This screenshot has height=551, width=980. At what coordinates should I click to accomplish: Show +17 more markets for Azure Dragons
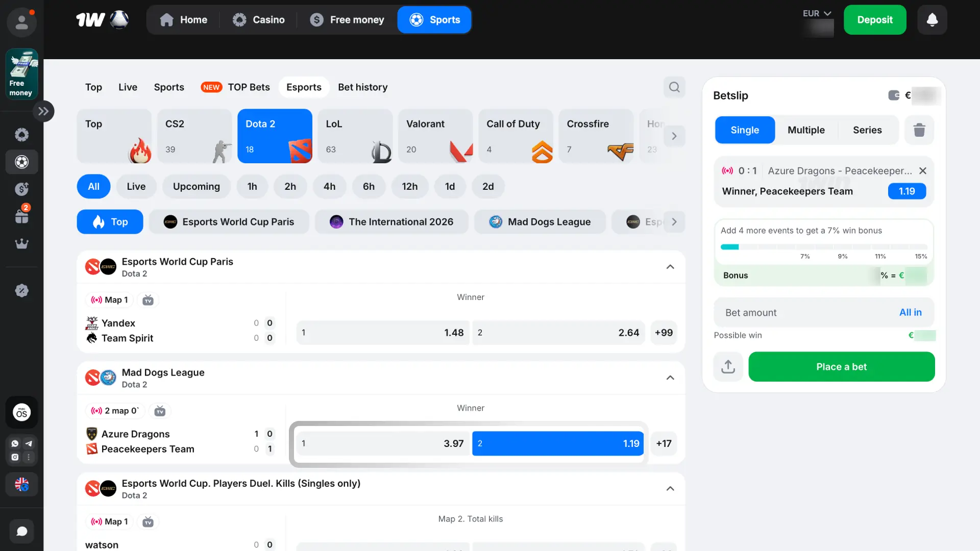(x=664, y=443)
